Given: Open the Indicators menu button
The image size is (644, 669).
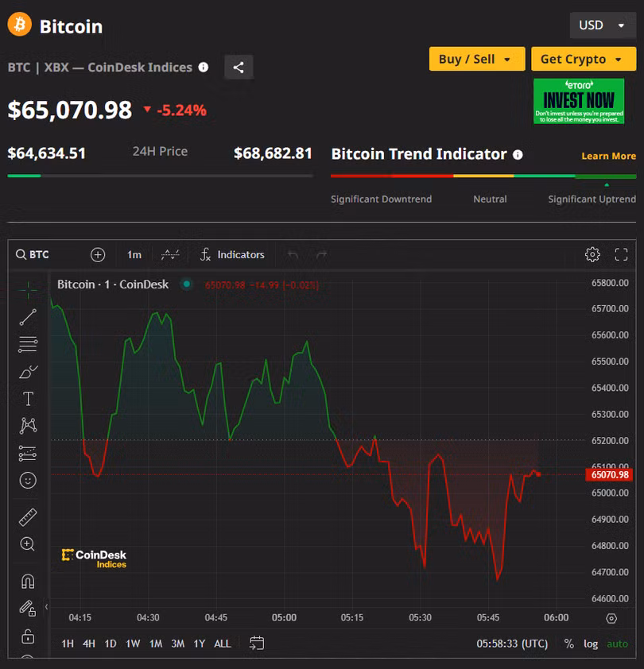Looking at the screenshot, I should (232, 254).
